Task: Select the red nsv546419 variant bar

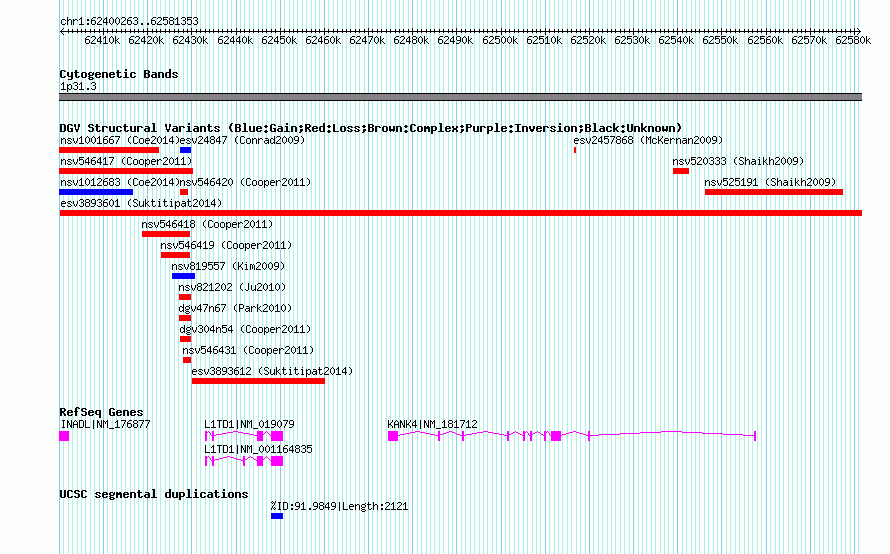Action: [x=175, y=255]
